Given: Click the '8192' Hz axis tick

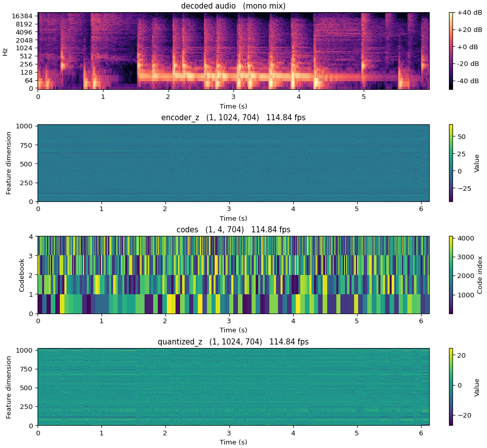Looking at the screenshot, I should 24,24.
